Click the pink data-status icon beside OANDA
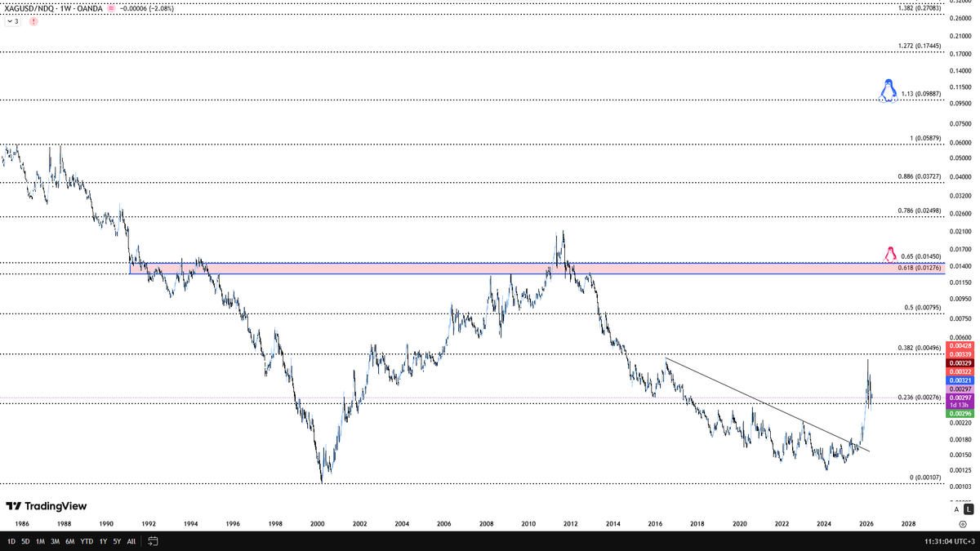 pyautogui.click(x=111, y=8)
